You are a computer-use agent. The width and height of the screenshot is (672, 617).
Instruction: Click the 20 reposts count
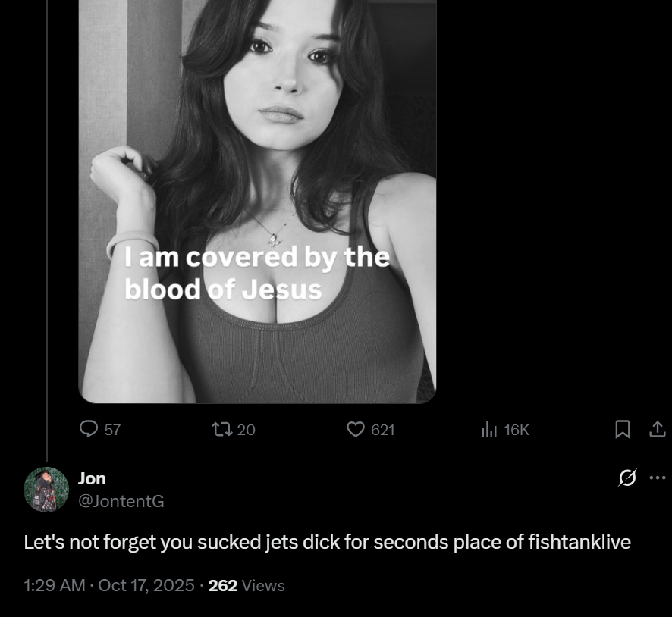coord(246,430)
